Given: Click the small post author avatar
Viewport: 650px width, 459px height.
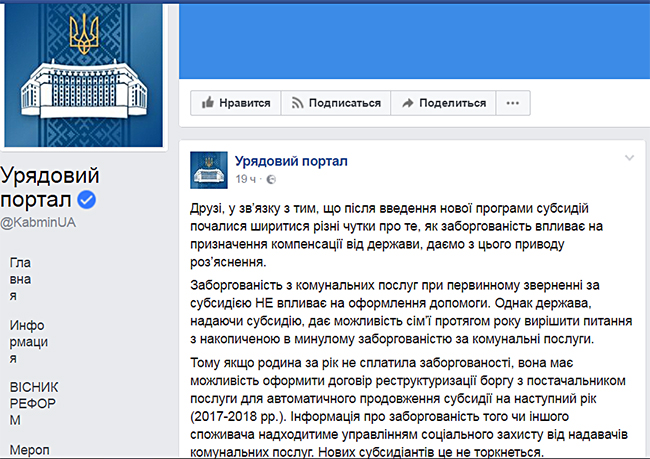Looking at the screenshot, I should click(x=208, y=168).
